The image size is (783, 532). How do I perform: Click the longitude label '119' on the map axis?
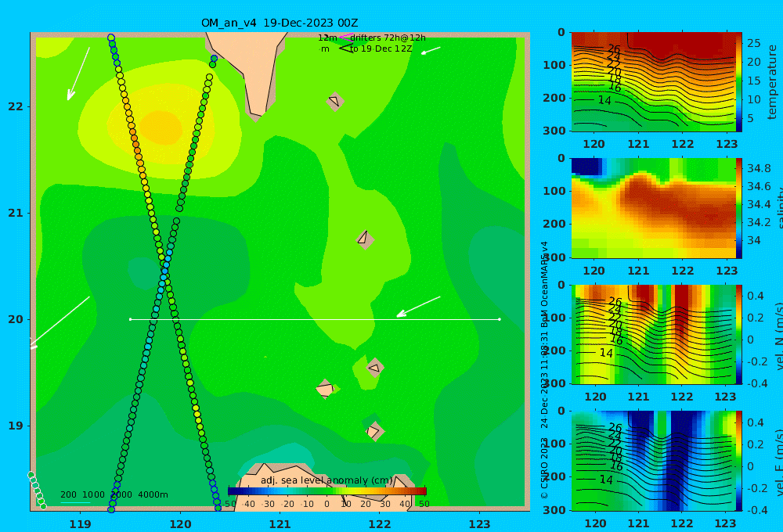point(81,524)
